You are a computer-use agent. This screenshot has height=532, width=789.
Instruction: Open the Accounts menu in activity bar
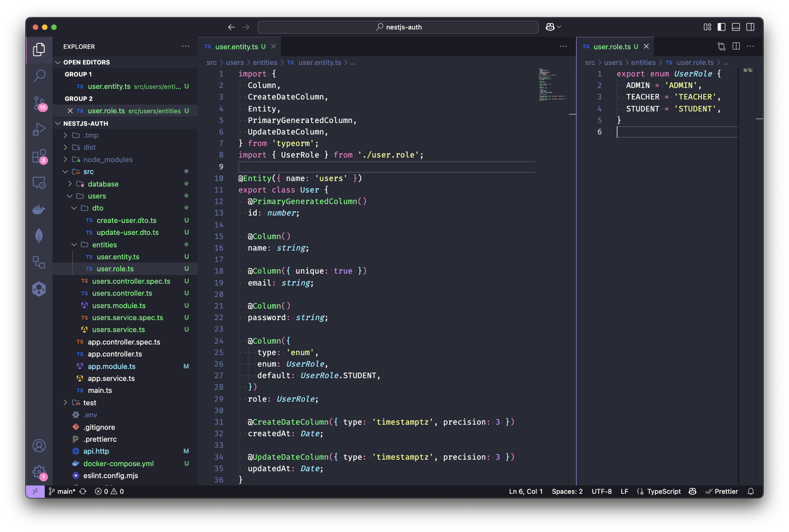tap(39, 446)
